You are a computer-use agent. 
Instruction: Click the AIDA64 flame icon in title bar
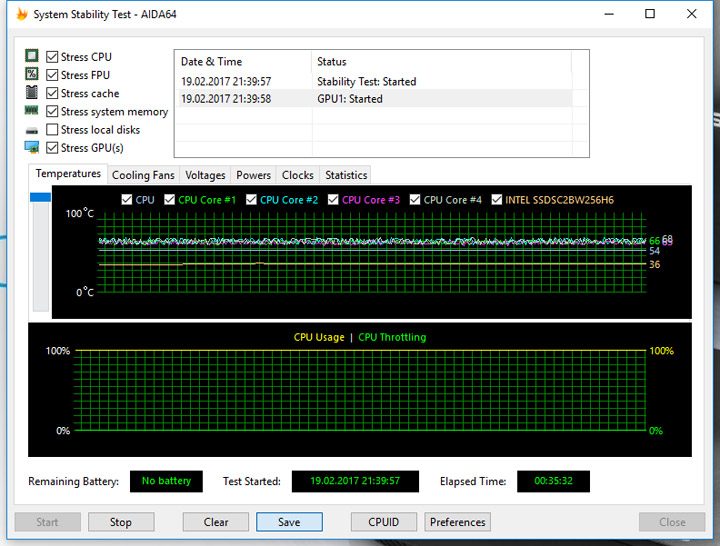(22, 14)
